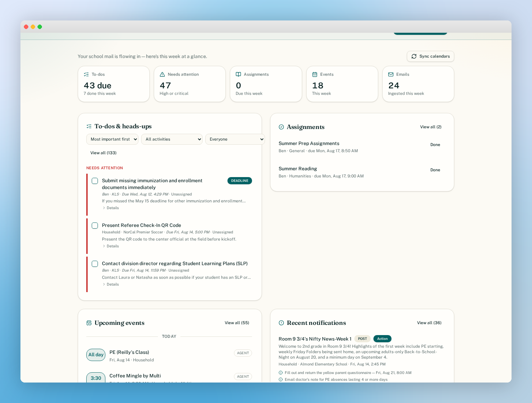Expand Details under immunization documents to-do
This screenshot has height=403, width=532.
pyautogui.click(x=111, y=208)
